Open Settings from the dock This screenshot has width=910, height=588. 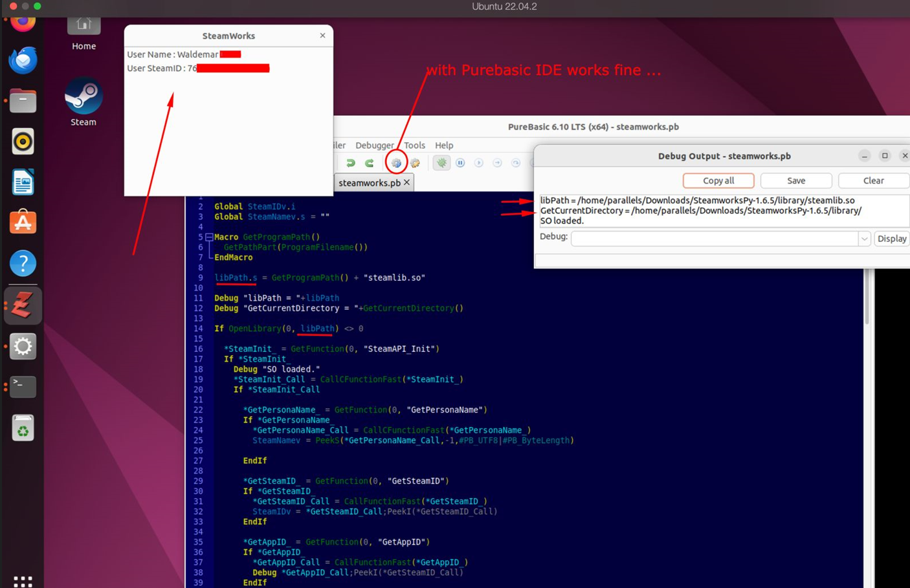click(23, 346)
